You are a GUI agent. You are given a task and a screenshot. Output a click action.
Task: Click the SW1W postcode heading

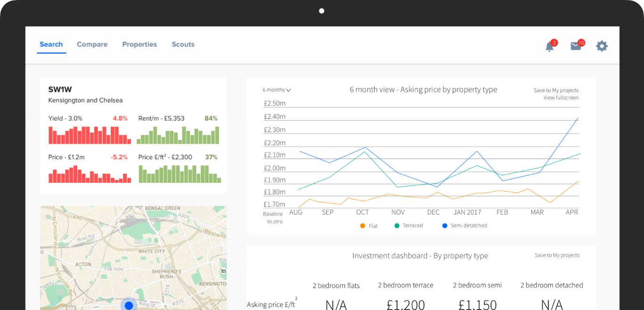(x=60, y=90)
